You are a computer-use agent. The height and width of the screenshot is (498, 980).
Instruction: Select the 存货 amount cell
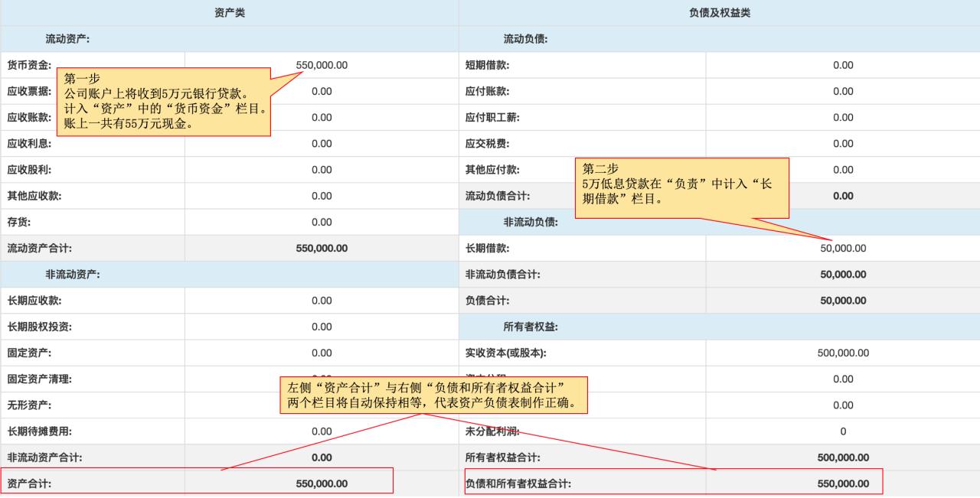[322, 222]
